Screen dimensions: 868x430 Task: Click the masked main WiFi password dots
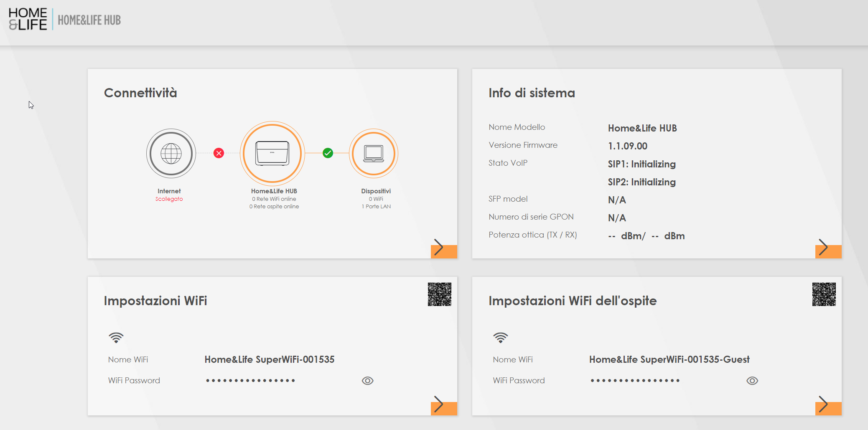click(250, 381)
